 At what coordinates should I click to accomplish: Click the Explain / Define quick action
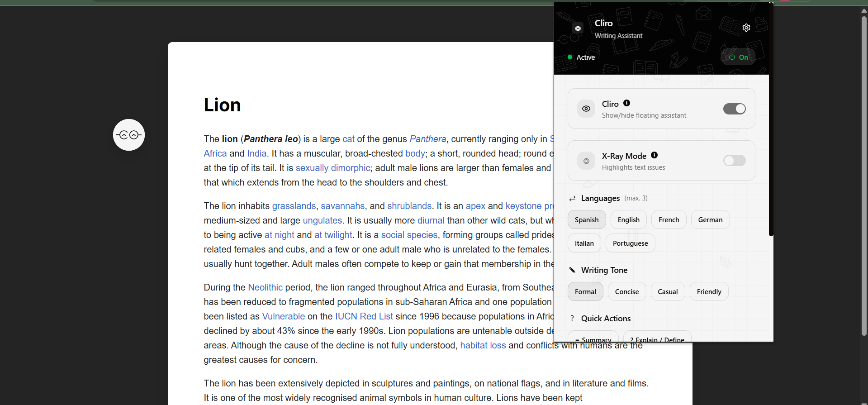[x=657, y=336]
